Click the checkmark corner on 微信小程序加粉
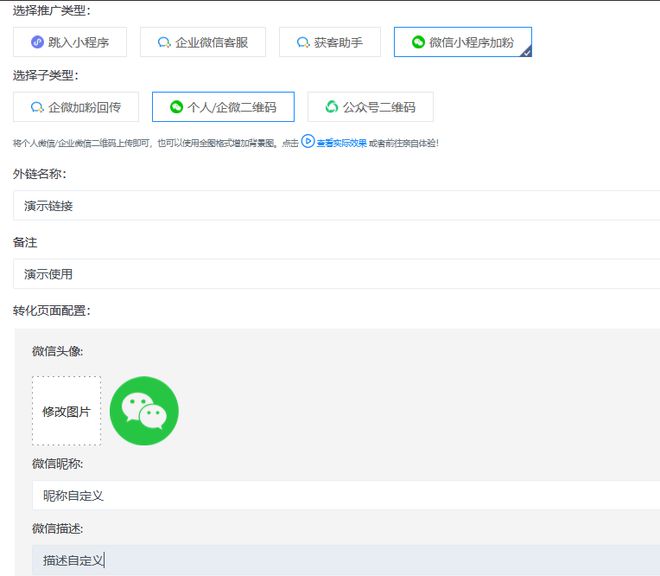 [x=525, y=50]
